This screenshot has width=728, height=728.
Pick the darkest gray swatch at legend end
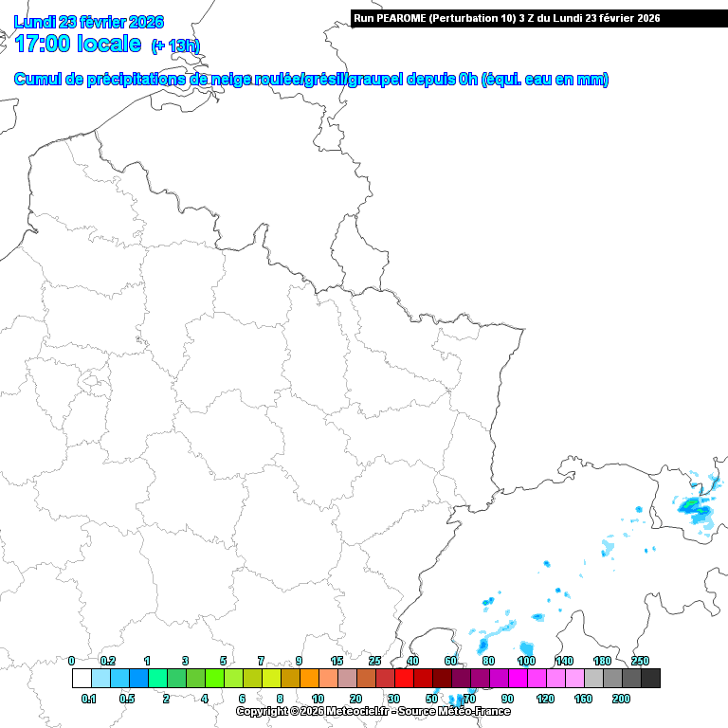650,678
